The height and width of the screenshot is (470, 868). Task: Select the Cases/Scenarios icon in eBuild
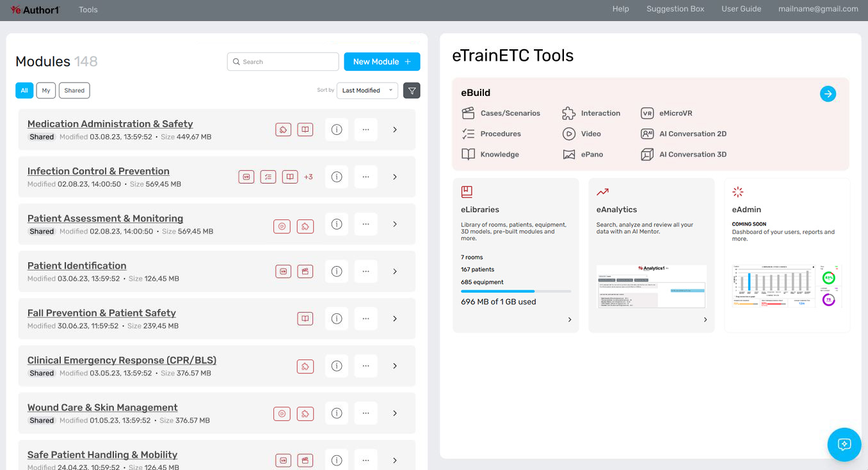pos(468,113)
